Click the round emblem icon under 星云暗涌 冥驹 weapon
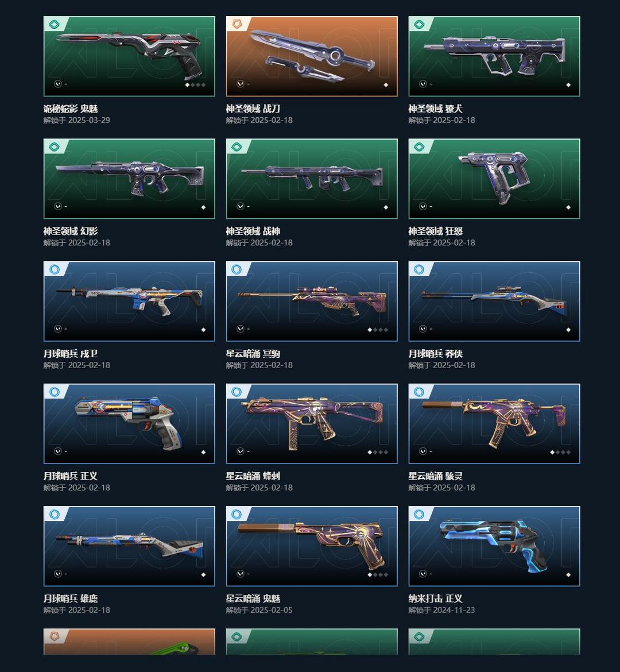620x672 pixels. click(x=241, y=329)
